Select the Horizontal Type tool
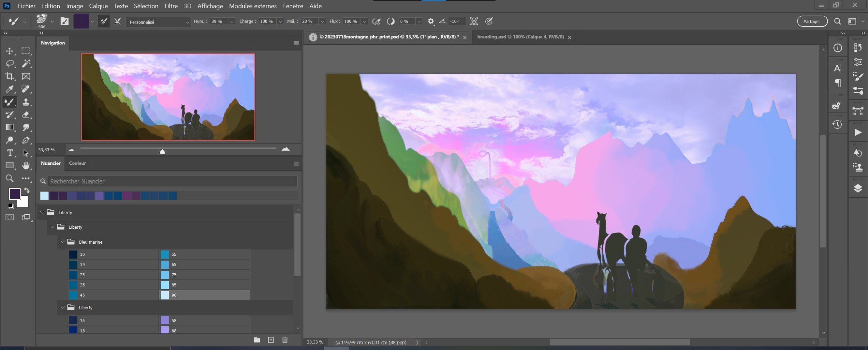The width and height of the screenshot is (868, 350). click(x=9, y=153)
